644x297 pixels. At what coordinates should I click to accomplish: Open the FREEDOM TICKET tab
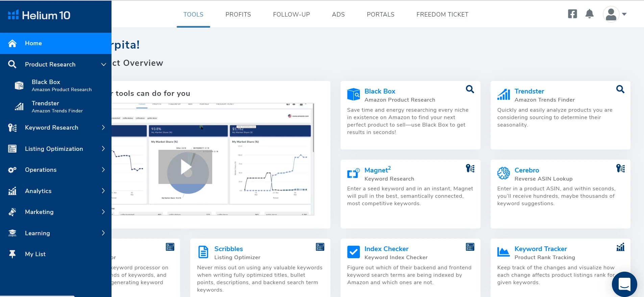point(442,15)
